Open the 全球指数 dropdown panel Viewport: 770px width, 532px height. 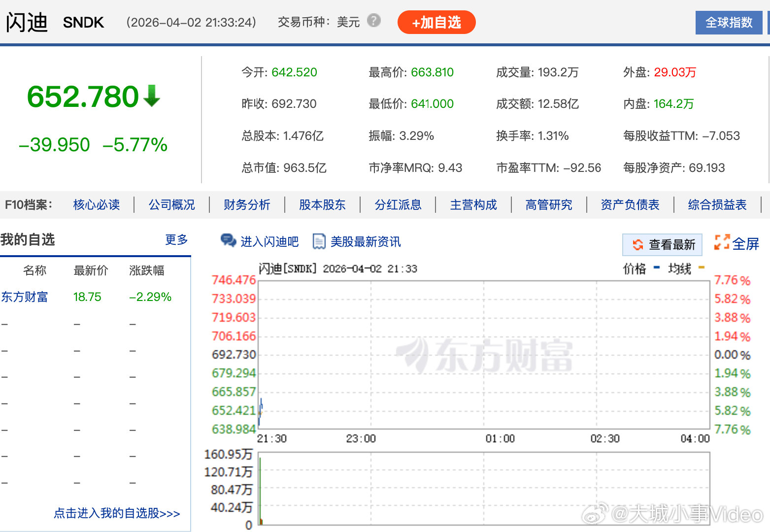click(729, 22)
